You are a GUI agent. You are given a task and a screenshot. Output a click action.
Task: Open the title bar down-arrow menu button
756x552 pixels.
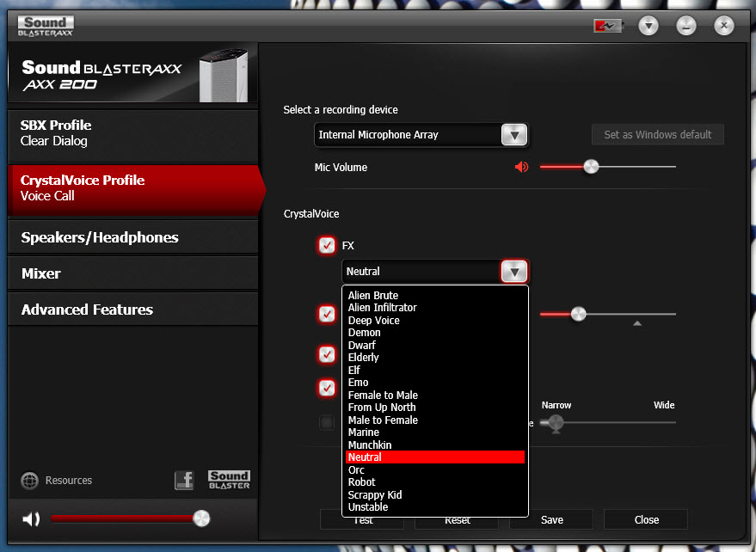648,26
